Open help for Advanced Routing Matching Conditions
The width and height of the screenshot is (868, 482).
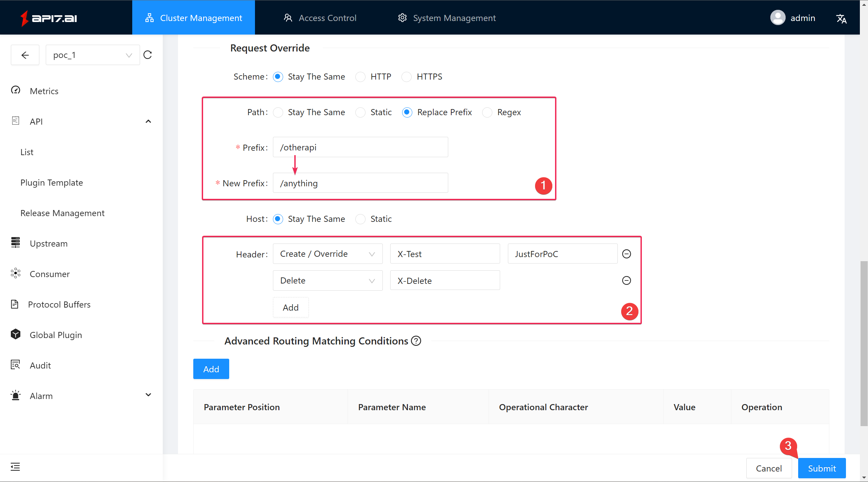click(416, 341)
